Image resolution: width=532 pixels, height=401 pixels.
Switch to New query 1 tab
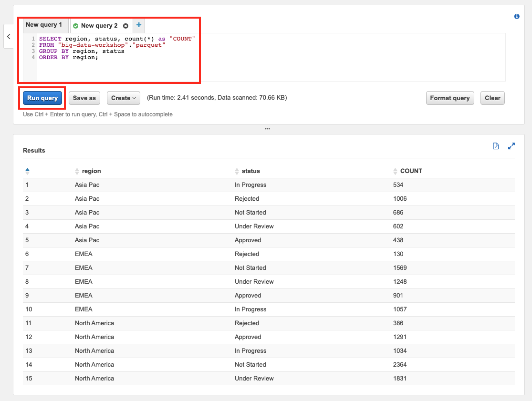tap(44, 25)
